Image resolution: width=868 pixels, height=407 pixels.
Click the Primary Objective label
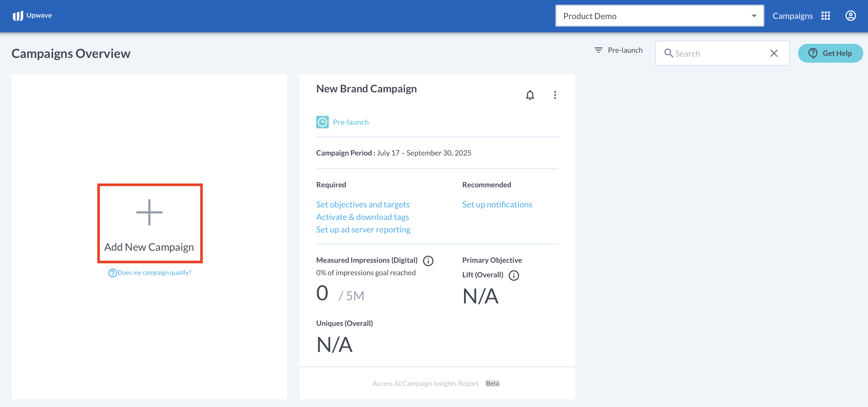tap(492, 260)
